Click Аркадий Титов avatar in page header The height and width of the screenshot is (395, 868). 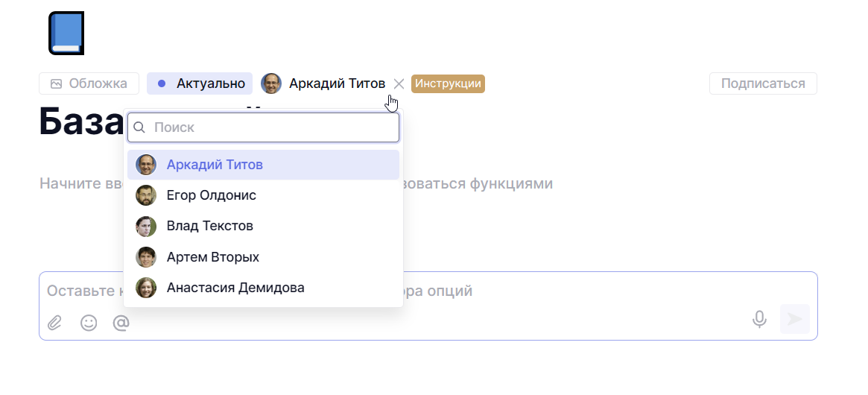[271, 83]
